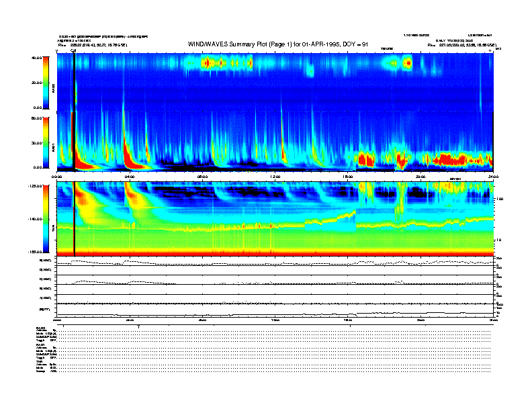Click the rotated RAD1 axis label beside second spectrogram
Screen dimensions: 532x411
(53, 148)
